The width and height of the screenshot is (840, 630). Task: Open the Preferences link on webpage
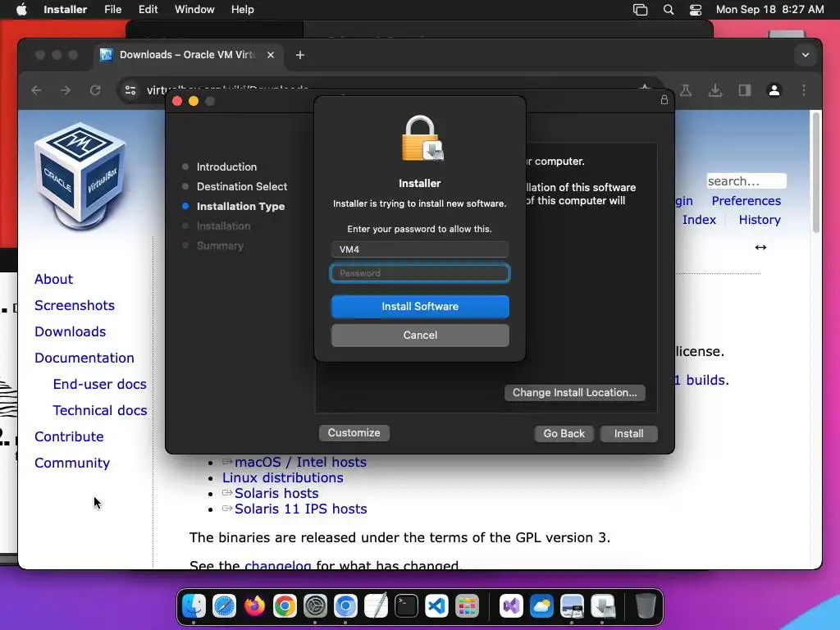746,201
